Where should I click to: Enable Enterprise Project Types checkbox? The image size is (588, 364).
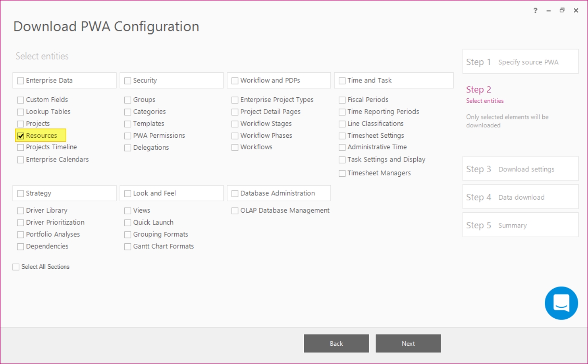[235, 100]
